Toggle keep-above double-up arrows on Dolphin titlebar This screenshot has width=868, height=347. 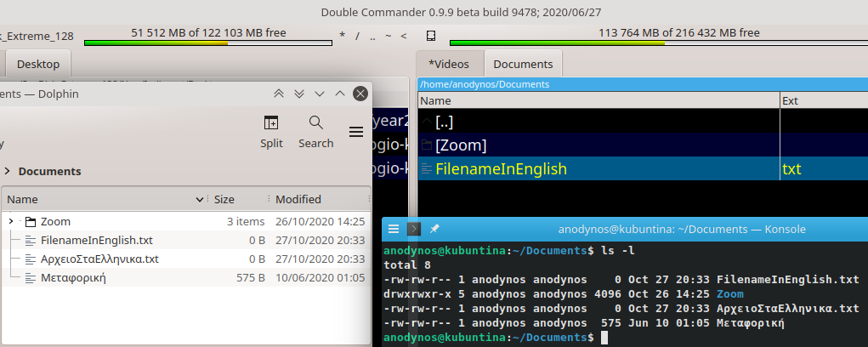tap(279, 94)
